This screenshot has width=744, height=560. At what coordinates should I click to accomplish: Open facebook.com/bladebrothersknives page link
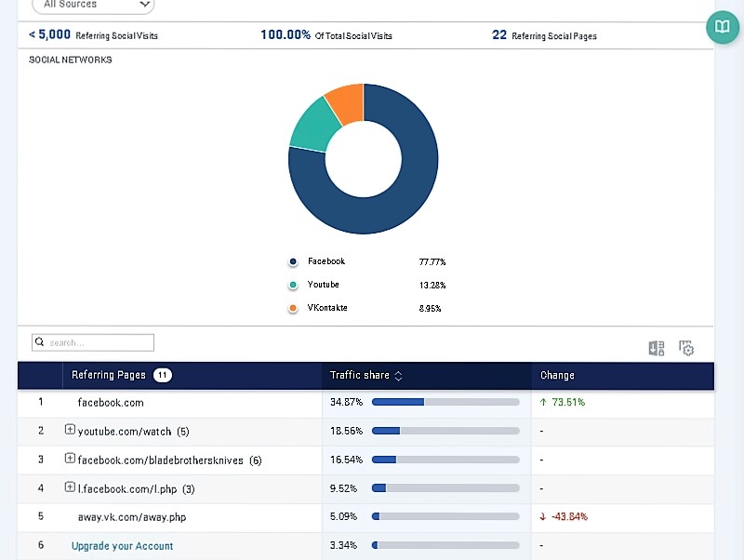pyautogui.click(x=160, y=460)
